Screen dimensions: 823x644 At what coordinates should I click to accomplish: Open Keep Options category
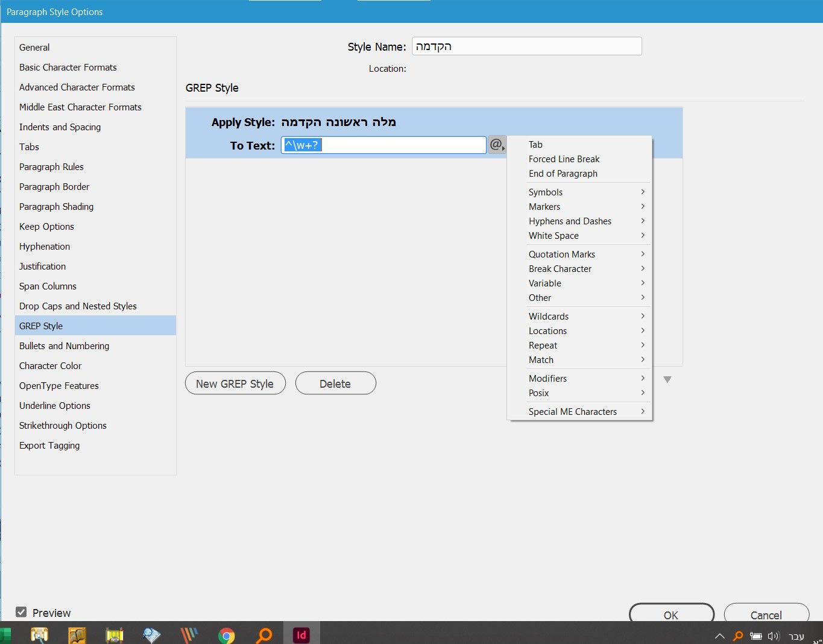(x=95, y=227)
